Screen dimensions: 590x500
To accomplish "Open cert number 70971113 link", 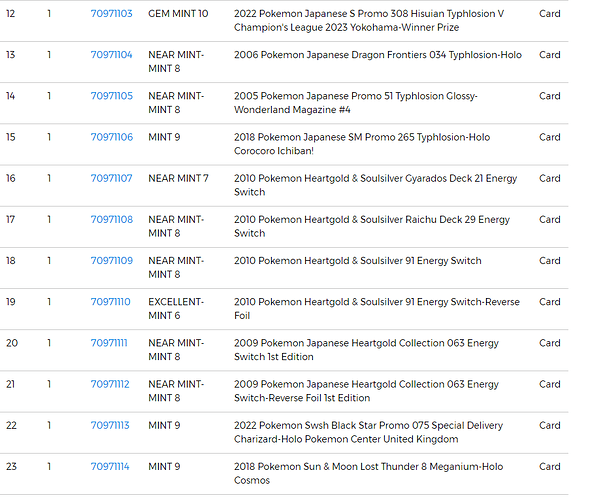I will click(110, 426).
